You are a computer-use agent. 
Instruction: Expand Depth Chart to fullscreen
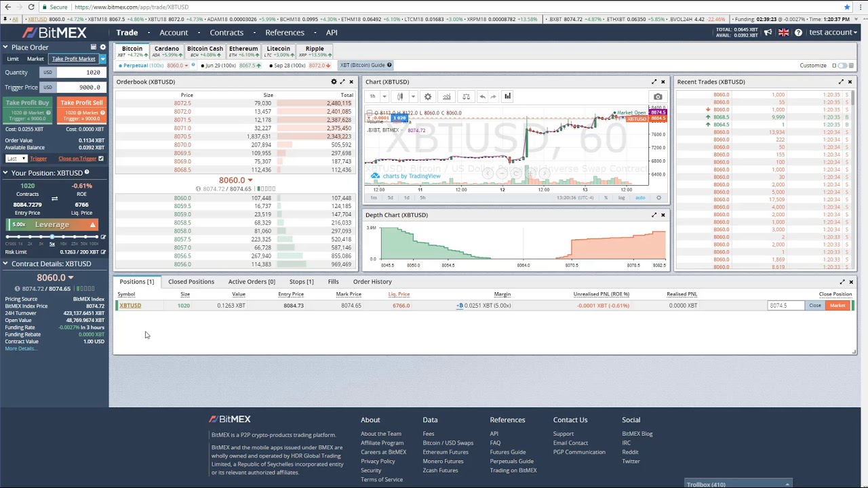coord(654,215)
